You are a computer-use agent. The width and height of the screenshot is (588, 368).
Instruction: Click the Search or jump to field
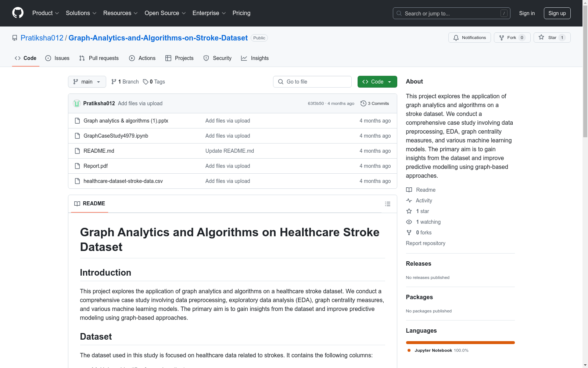tap(452, 13)
